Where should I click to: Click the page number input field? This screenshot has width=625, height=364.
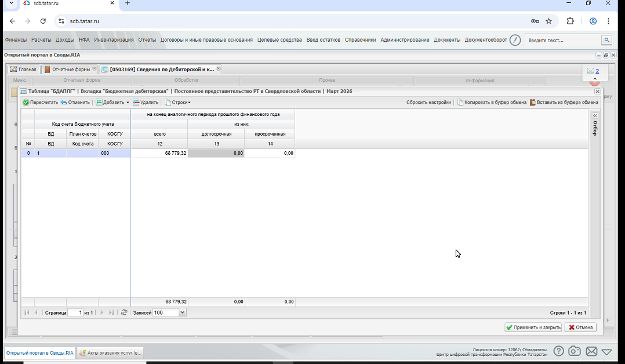click(x=75, y=312)
